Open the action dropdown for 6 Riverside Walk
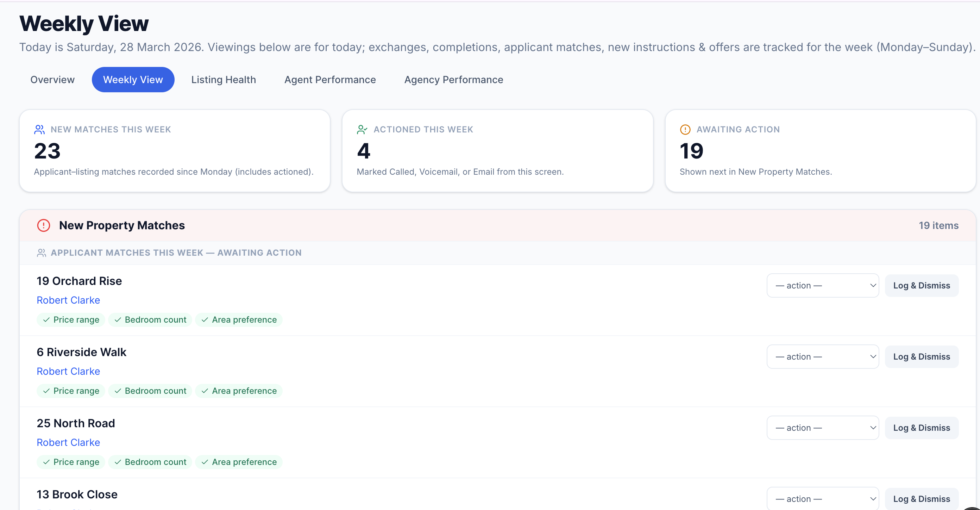The image size is (980, 510). click(x=823, y=356)
